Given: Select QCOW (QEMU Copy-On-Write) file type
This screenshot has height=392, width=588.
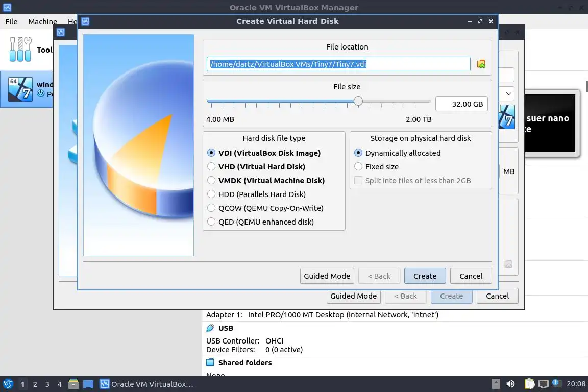Looking at the screenshot, I should 265,208.
